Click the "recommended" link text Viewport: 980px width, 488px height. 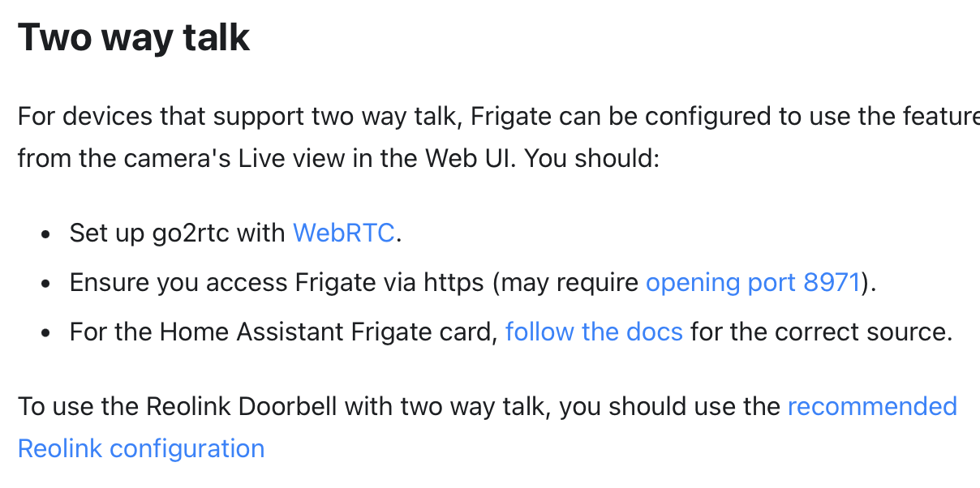(x=873, y=405)
